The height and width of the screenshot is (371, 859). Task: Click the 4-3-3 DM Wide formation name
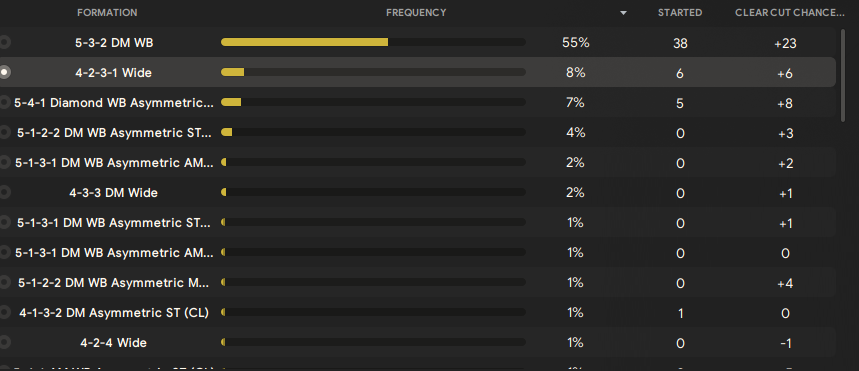click(x=113, y=193)
